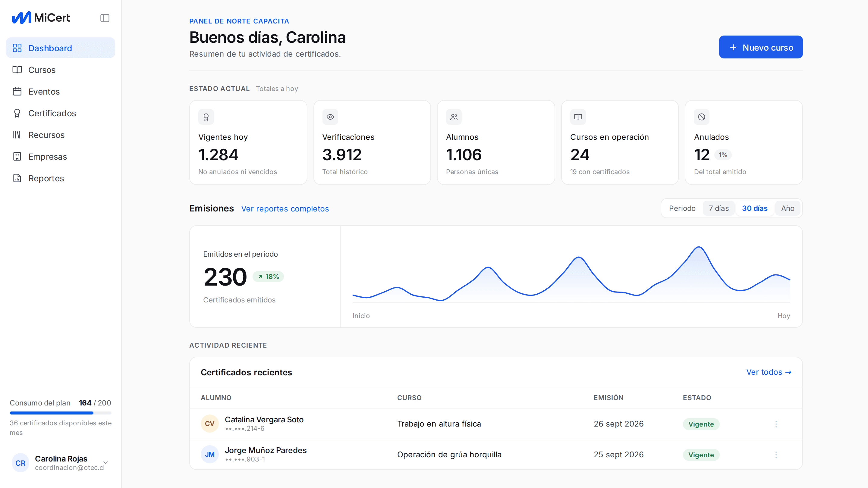Click the 26 sept 2026 date cell
The image size is (868, 488).
click(618, 424)
